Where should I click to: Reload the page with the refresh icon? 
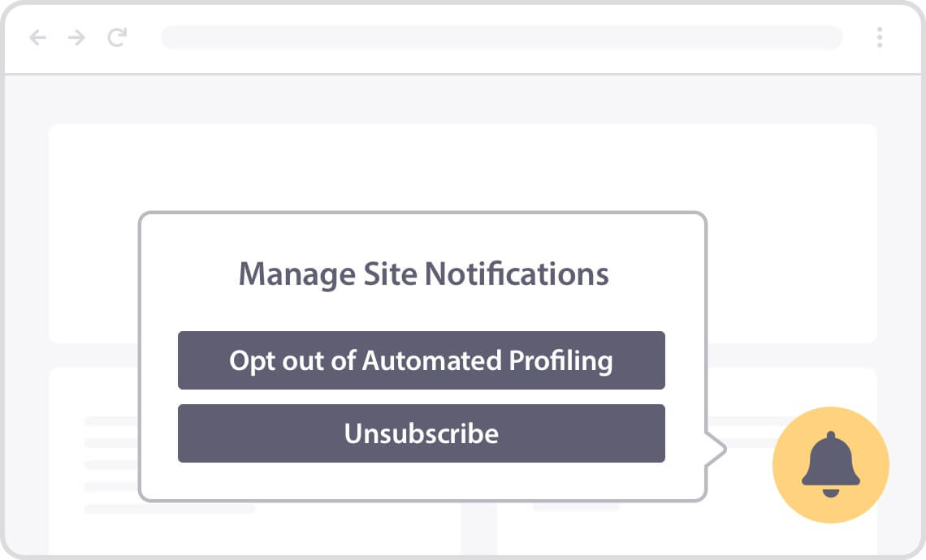pyautogui.click(x=117, y=37)
